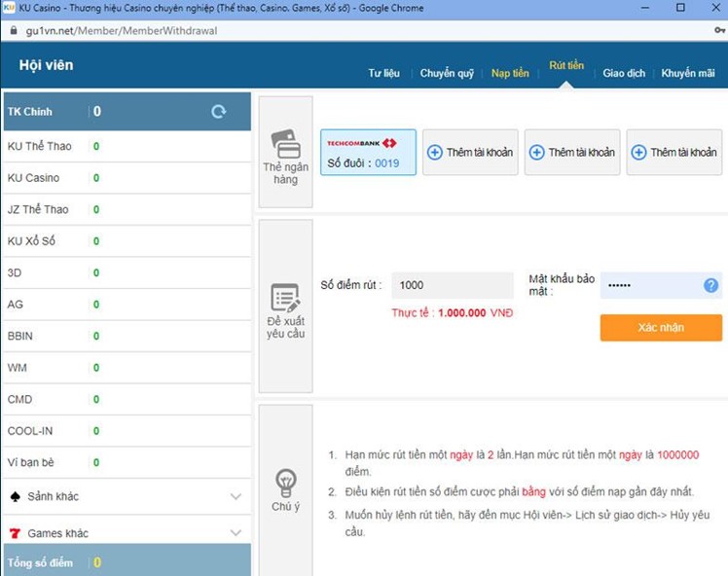This screenshot has width=728, height=576.
Task: Select the Techcombank account ending 0019
Action: [x=368, y=152]
